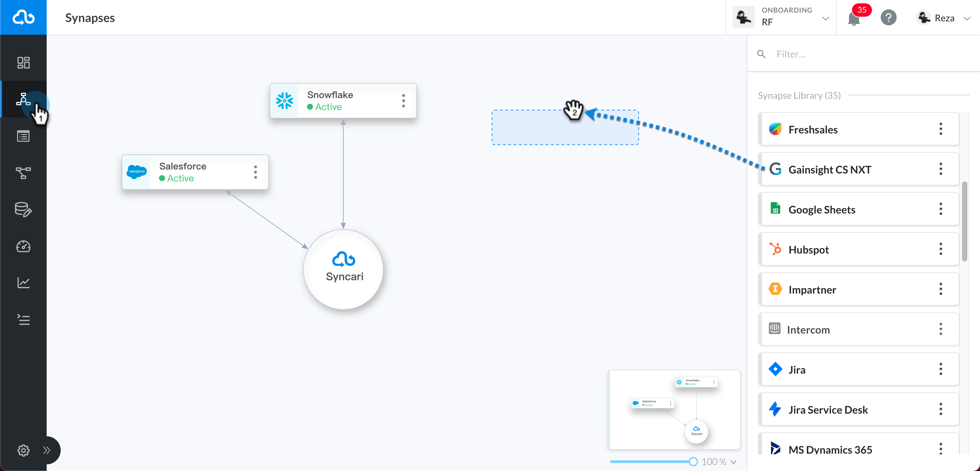Open notifications bell with 35 badge
Image resolution: width=980 pixels, height=471 pixels.
tap(854, 18)
